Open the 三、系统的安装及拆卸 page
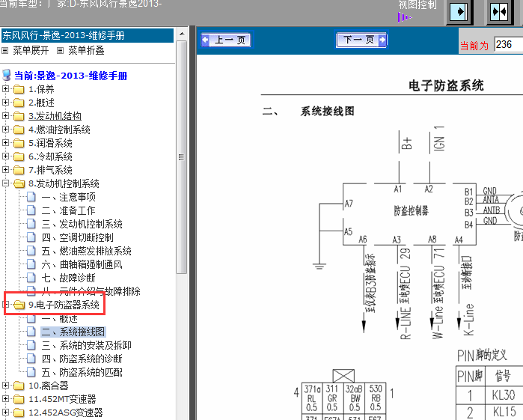This screenshot has width=523, height=420. click(86, 345)
